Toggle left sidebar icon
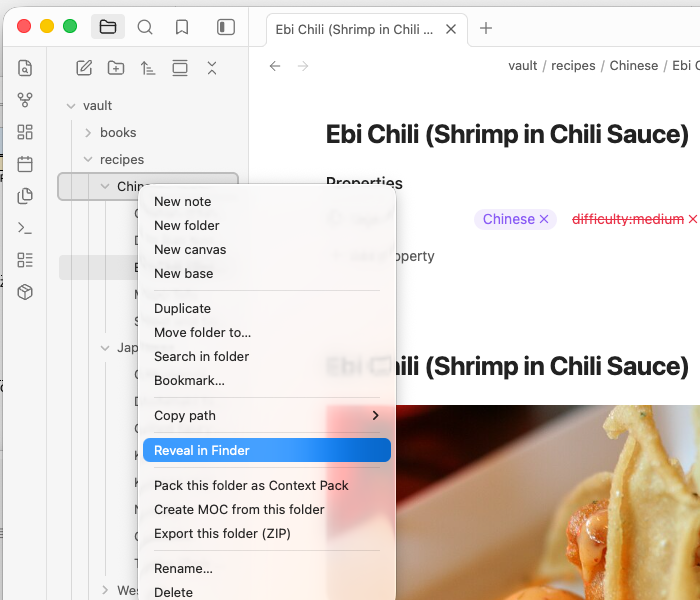The width and height of the screenshot is (700, 600). tap(226, 27)
